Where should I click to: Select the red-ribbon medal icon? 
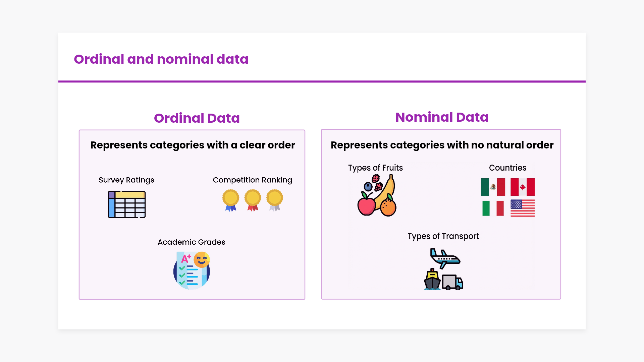point(253,200)
